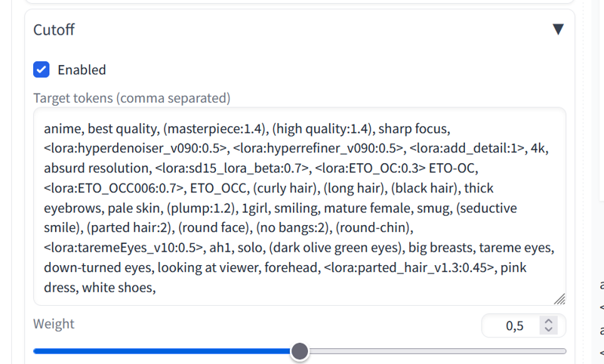The height and width of the screenshot is (364, 604).
Task: Increase Weight with the up stepper arrow
Action: coord(549,321)
